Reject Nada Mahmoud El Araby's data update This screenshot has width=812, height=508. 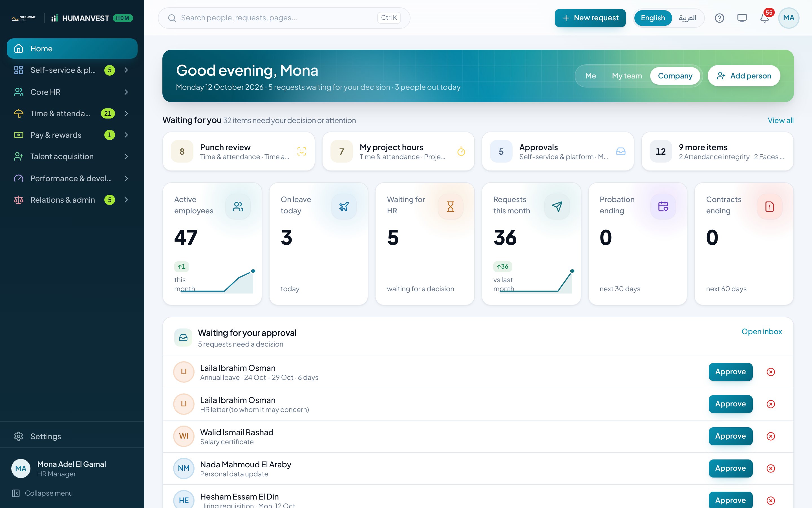(771, 468)
